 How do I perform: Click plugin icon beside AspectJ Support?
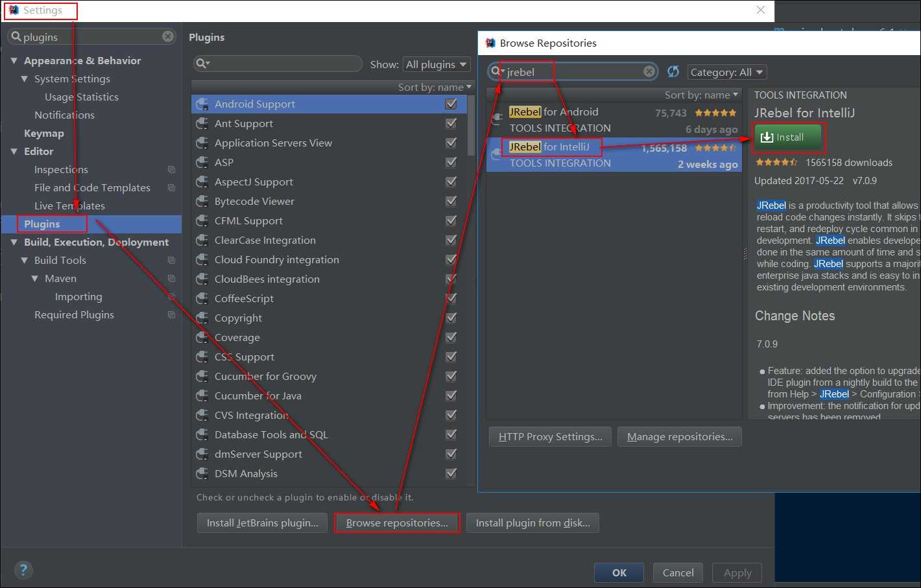(202, 182)
